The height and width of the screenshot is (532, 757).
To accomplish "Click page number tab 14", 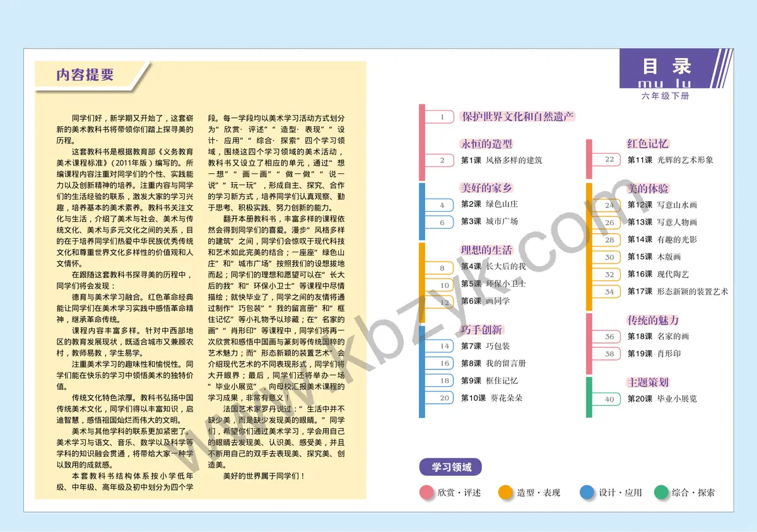I will [445, 346].
